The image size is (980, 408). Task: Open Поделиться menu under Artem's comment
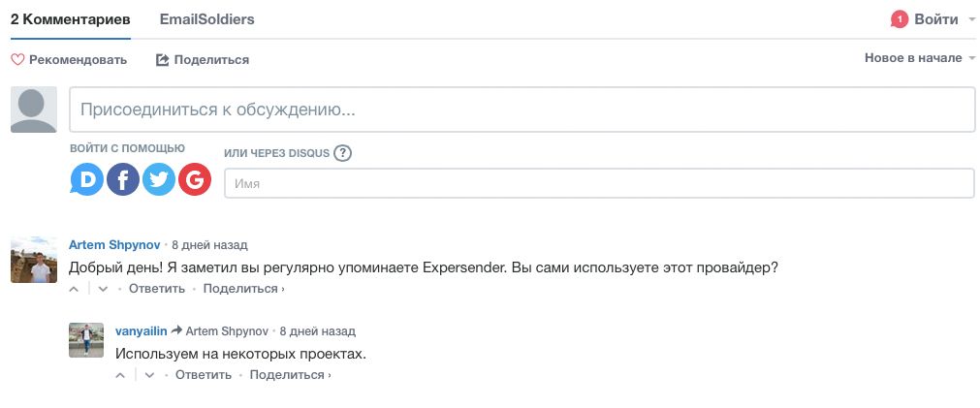point(243,289)
